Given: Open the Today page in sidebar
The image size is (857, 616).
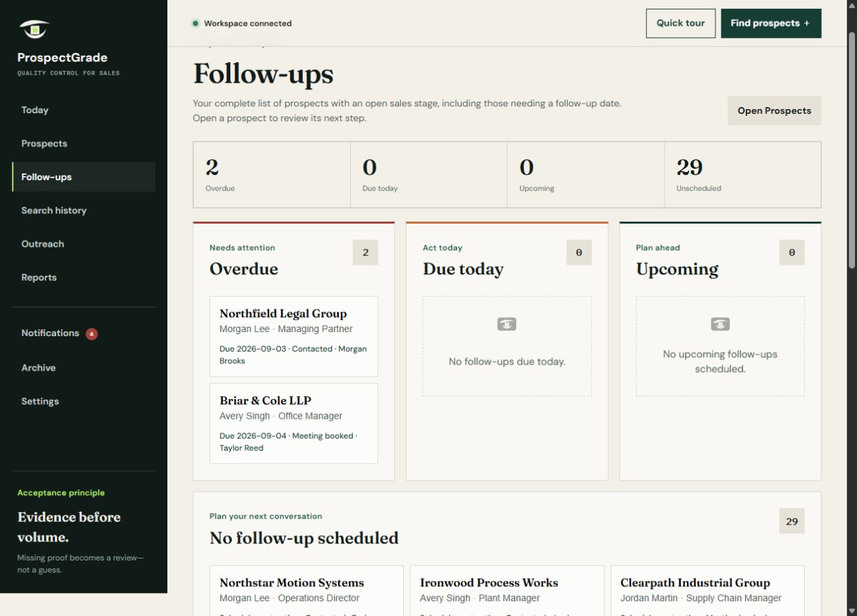Looking at the screenshot, I should coord(83,110).
